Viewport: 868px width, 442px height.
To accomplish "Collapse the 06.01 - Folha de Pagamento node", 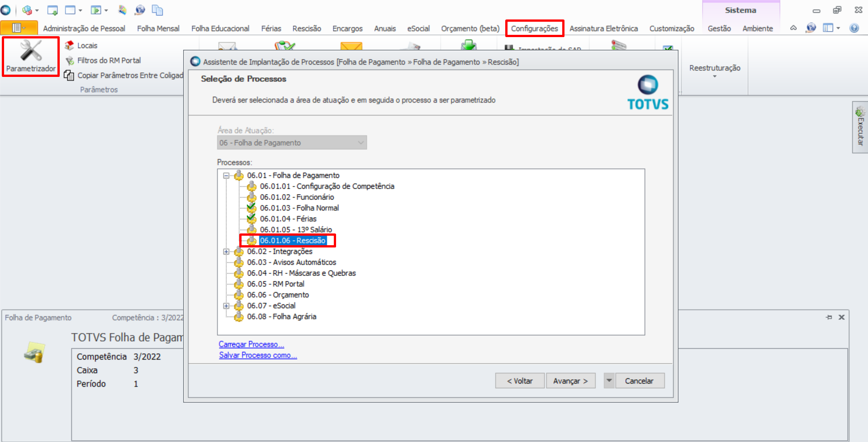I will 226,176.
